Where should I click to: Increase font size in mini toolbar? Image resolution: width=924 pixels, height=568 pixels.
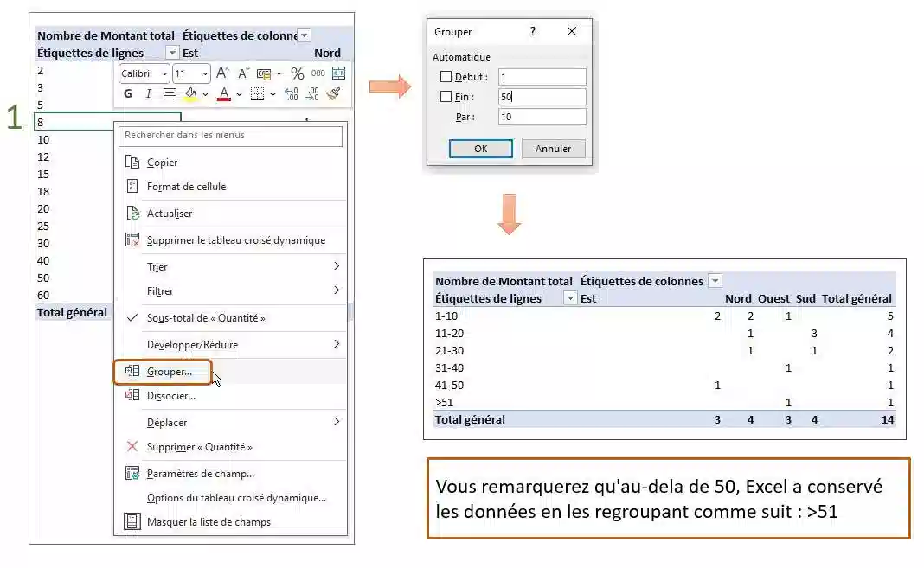[222, 73]
